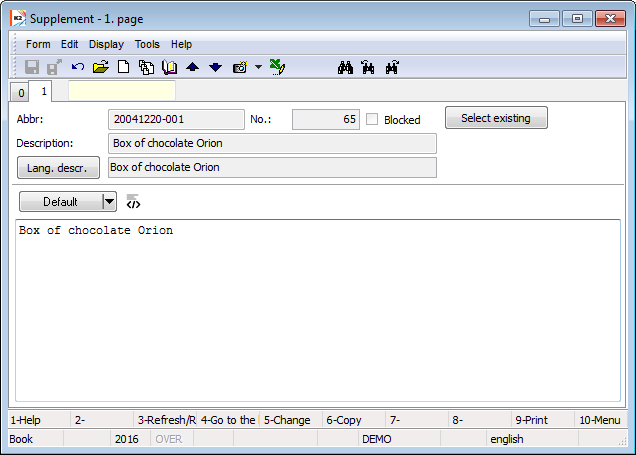Click the 2- function key cell
The image size is (636, 455).
[x=102, y=420]
